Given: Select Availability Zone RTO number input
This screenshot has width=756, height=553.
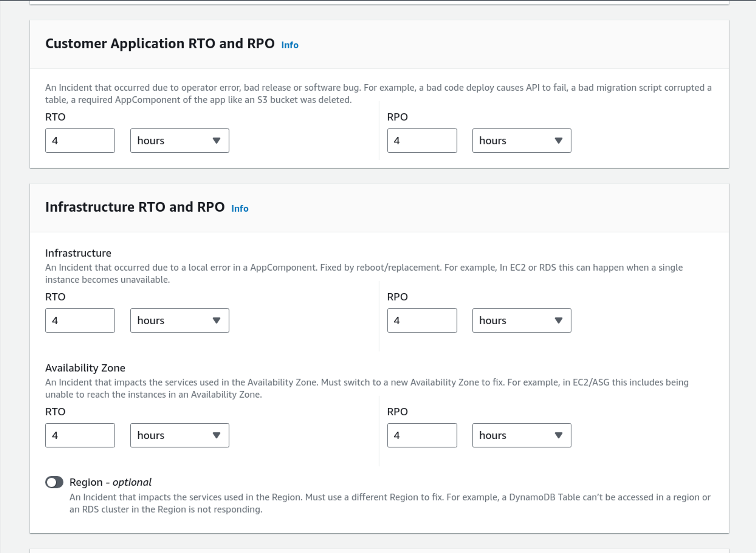Looking at the screenshot, I should tap(80, 435).
